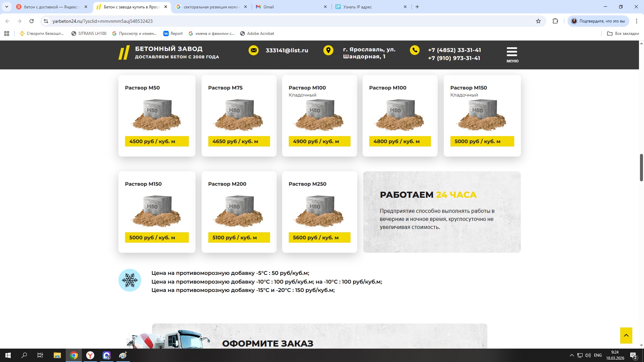Expand the tab search dropdown arrow

[6, 7]
